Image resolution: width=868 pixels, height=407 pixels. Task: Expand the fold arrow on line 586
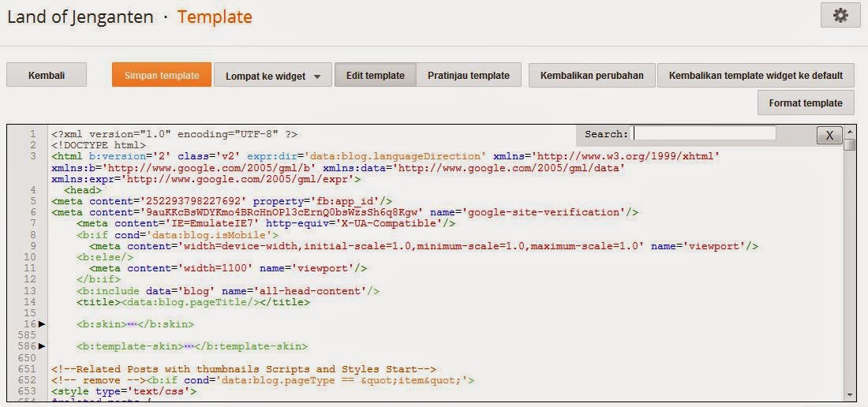[x=42, y=346]
